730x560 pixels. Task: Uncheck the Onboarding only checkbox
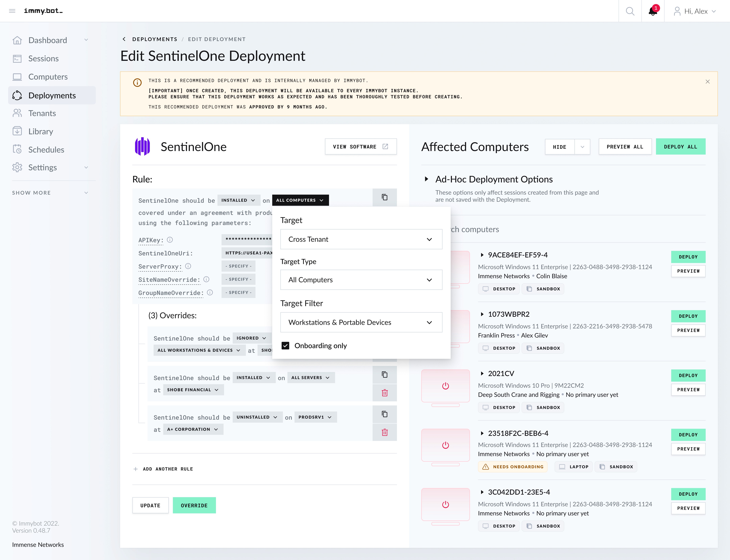pyautogui.click(x=285, y=346)
